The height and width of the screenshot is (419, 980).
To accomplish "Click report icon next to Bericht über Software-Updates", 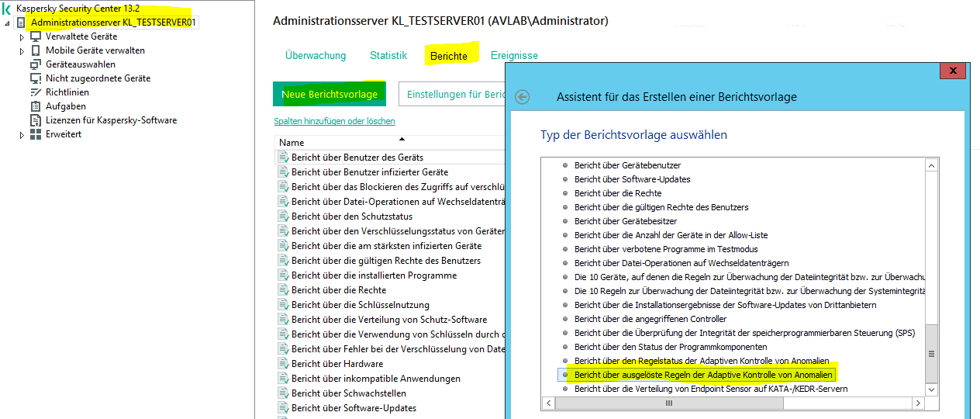I will 283,408.
